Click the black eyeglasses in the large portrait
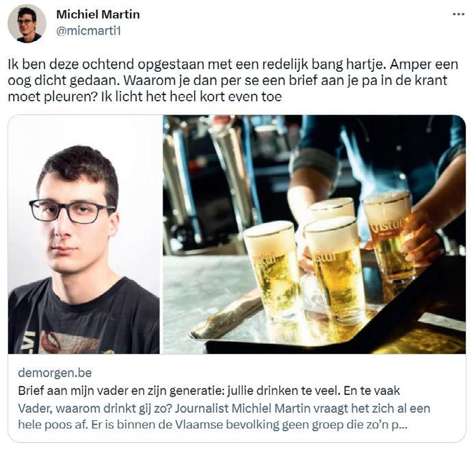Viewport: 476px width, 449px height. 72,211
